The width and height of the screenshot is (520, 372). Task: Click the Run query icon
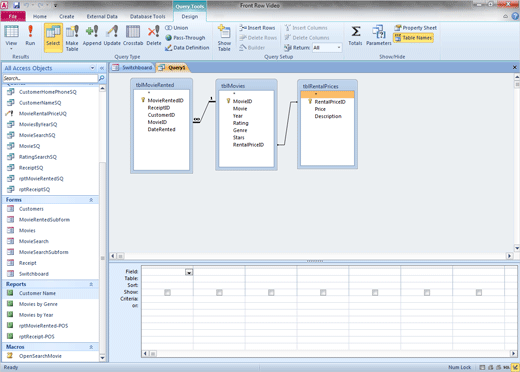30,35
